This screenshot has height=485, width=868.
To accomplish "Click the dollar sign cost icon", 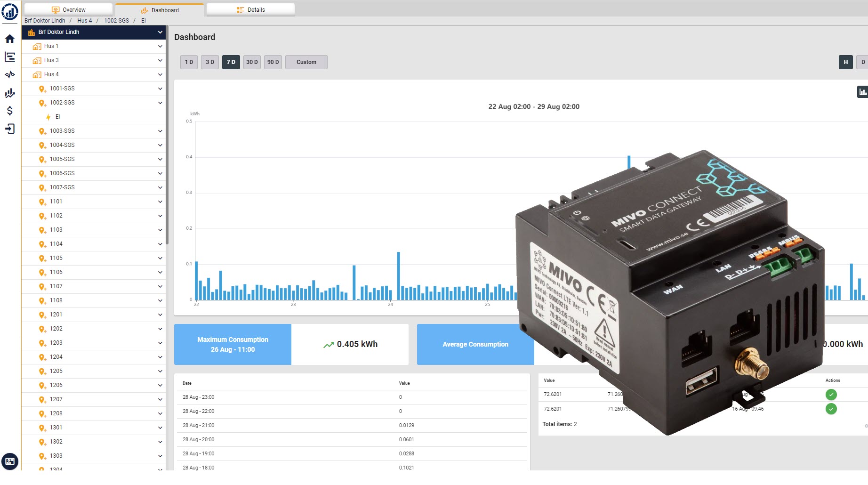I will 10,111.
